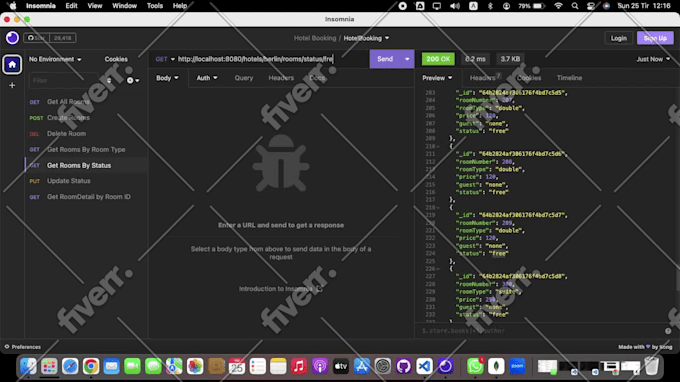
Task: Open Notes in the dock
Action: 278,366
